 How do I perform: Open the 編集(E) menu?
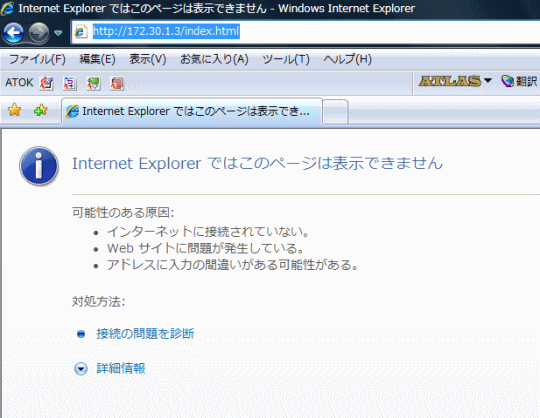coord(97,59)
